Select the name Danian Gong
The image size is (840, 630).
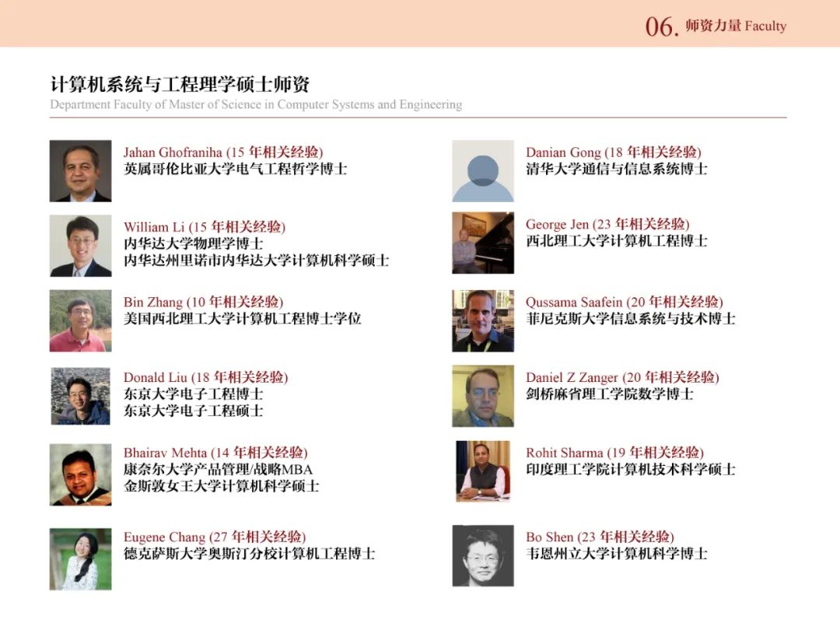[563, 152]
